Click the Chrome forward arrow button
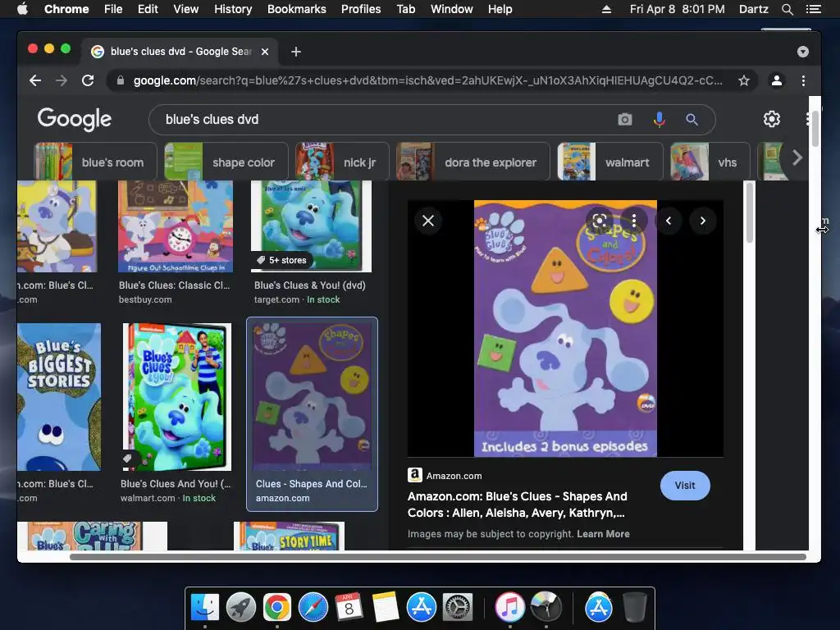Viewport: 840px width, 630px height. pos(62,80)
